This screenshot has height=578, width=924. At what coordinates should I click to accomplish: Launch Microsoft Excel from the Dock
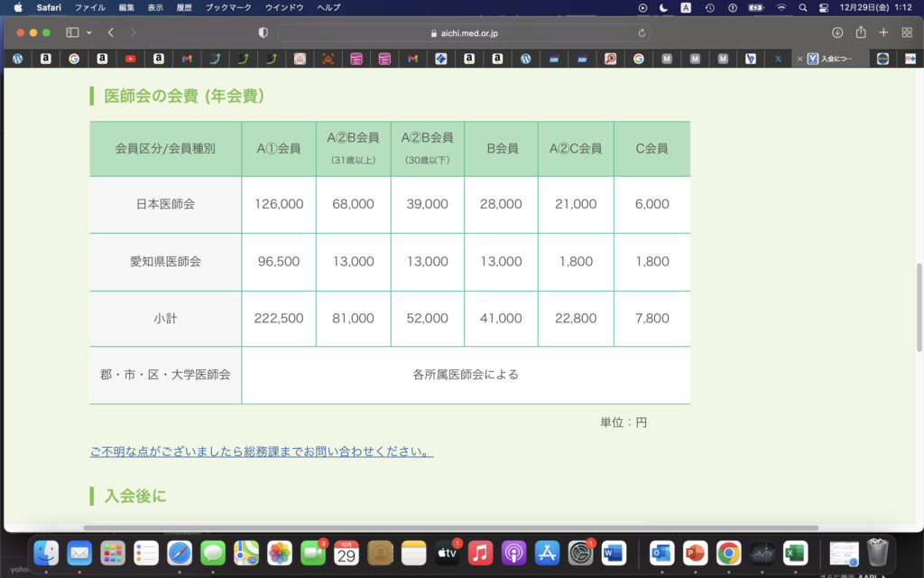tap(795, 553)
